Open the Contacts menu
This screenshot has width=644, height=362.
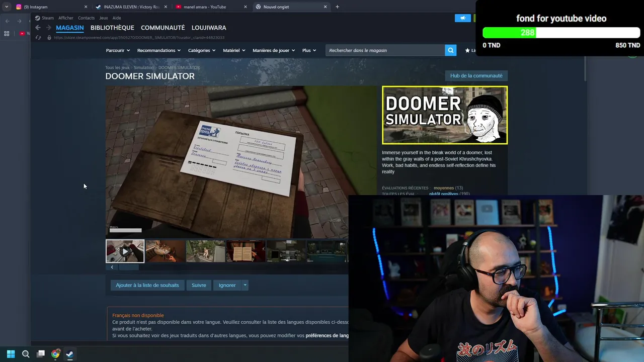point(86,18)
